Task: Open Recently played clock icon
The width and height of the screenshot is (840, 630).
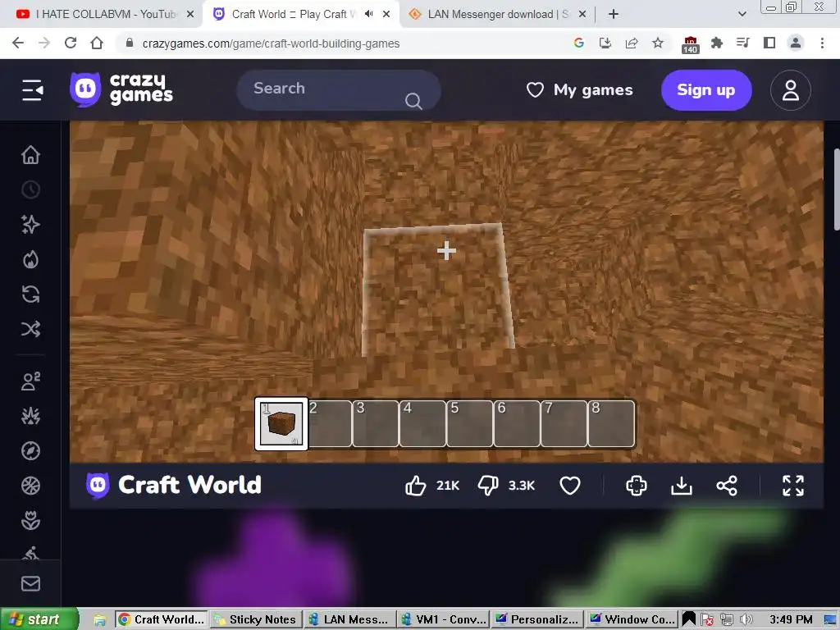Action: click(30, 189)
